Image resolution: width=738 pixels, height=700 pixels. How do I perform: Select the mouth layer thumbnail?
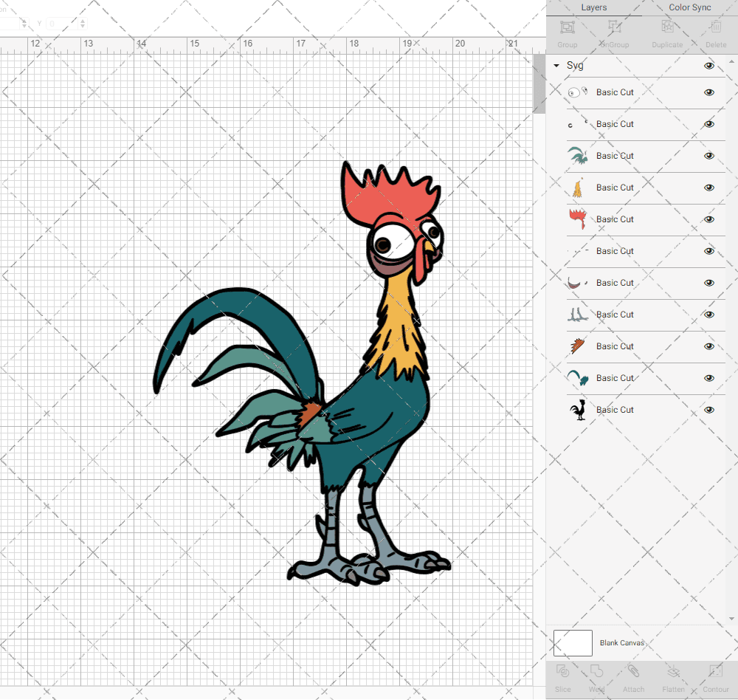coord(578,283)
